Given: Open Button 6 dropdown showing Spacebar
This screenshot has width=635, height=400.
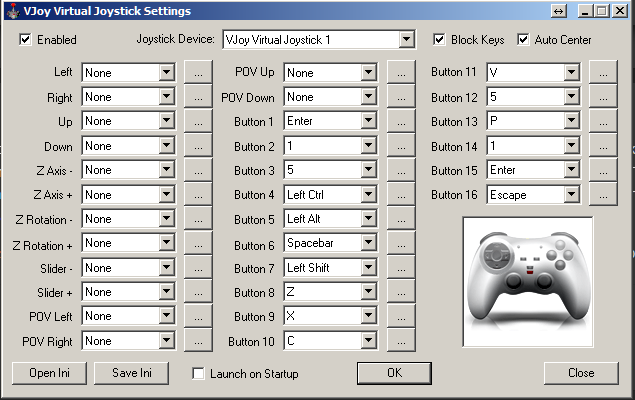Looking at the screenshot, I should pos(369,243).
